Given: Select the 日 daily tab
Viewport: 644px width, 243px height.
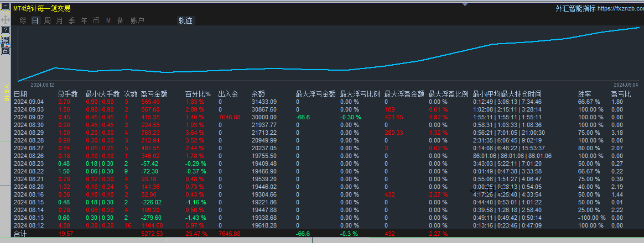Looking at the screenshot, I should coord(35,20).
